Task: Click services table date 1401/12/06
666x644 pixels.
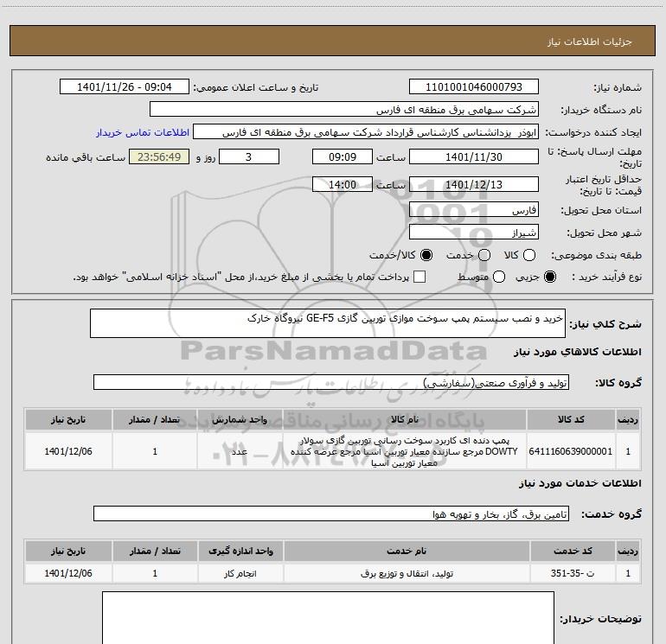Action: tap(68, 573)
